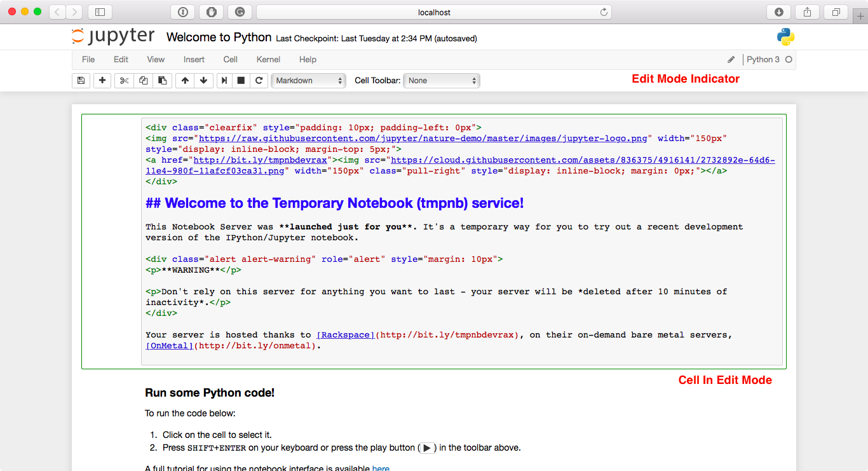Place cursor in the Welcome to Temporary Notebook heading
This screenshot has height=471, width=868.
click(335, 203)
